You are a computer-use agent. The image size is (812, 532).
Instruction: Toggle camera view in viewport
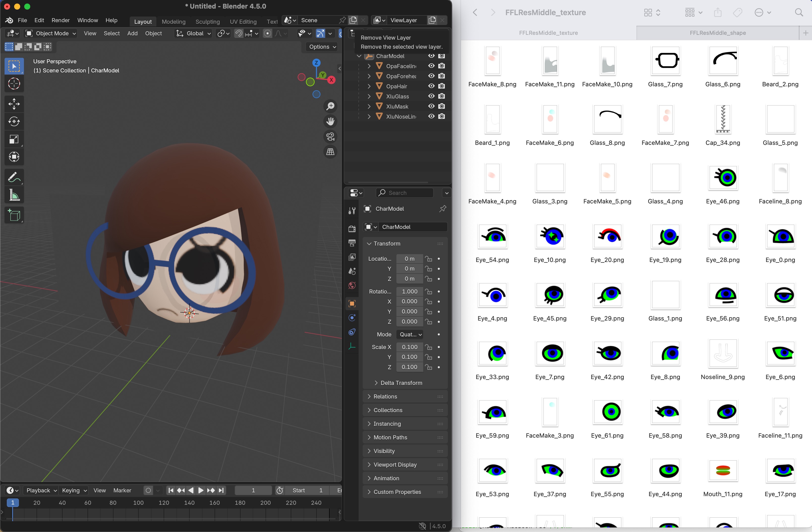click(x=330, y=137)
